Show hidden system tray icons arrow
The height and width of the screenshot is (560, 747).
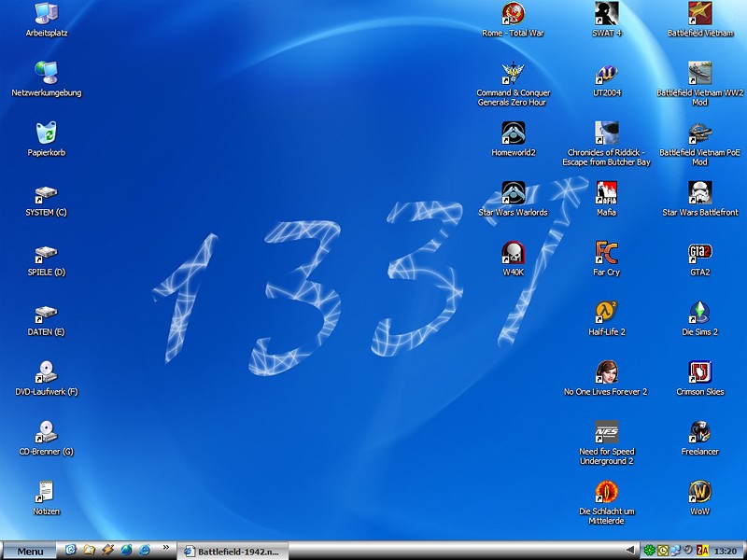(x=630, y=551)
